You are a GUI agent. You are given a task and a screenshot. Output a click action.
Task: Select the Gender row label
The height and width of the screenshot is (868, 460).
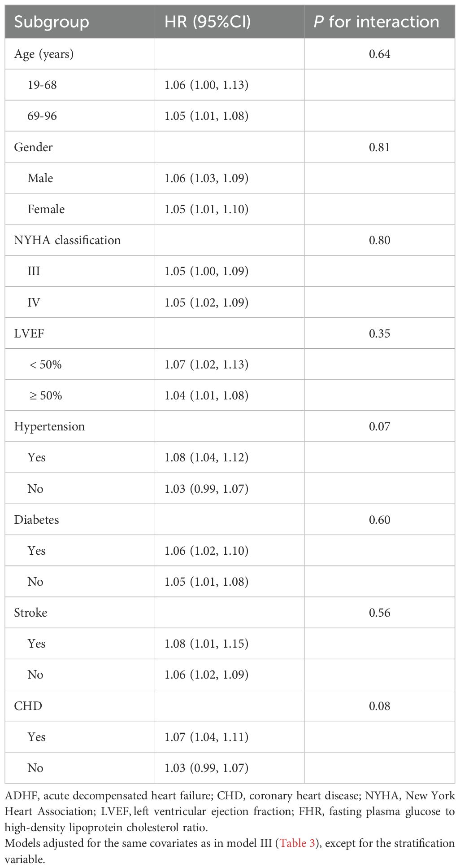(x=33, y=147)
